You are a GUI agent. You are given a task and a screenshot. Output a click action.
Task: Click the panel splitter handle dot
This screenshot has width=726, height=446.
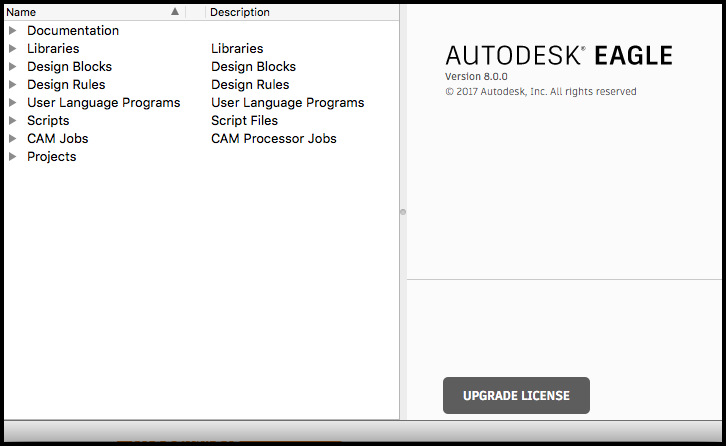click(x=403, y=212)
